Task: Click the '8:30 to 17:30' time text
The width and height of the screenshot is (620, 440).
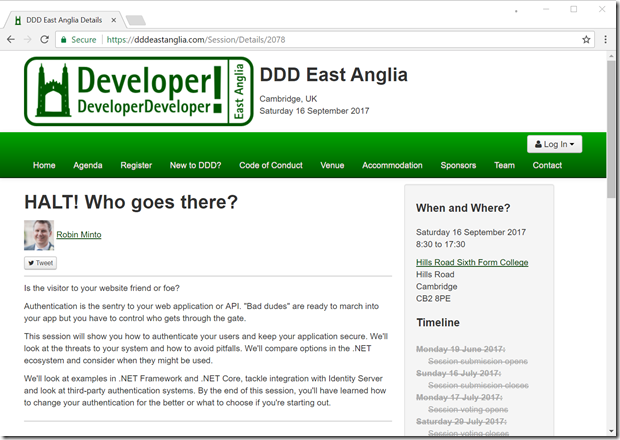Action: click(x=440, y=244)
